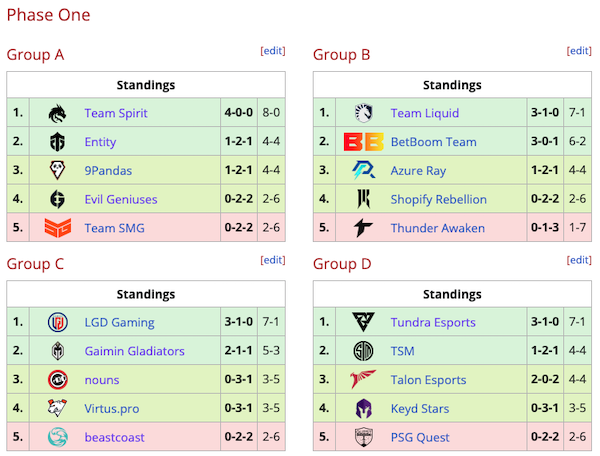Open the Gaimin Gladiators team page

tap(134, 351)
